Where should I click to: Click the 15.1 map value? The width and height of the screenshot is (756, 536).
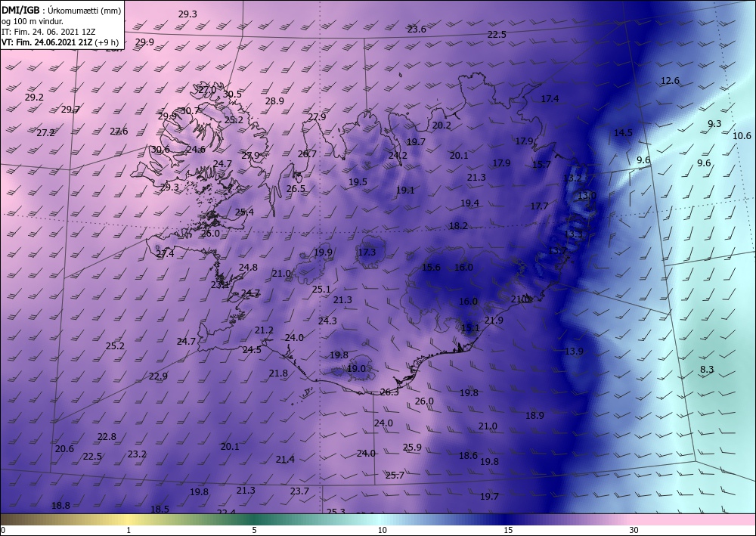click(470, 328)
